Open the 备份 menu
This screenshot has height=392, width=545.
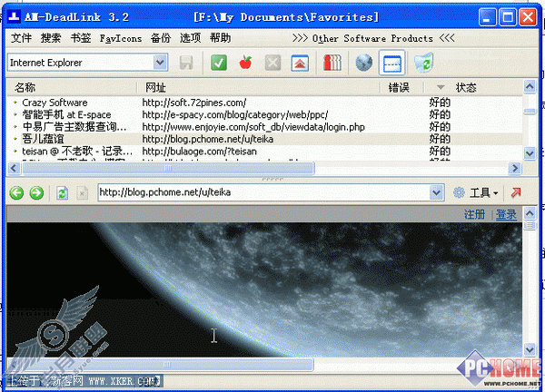[x=161, y=38]
